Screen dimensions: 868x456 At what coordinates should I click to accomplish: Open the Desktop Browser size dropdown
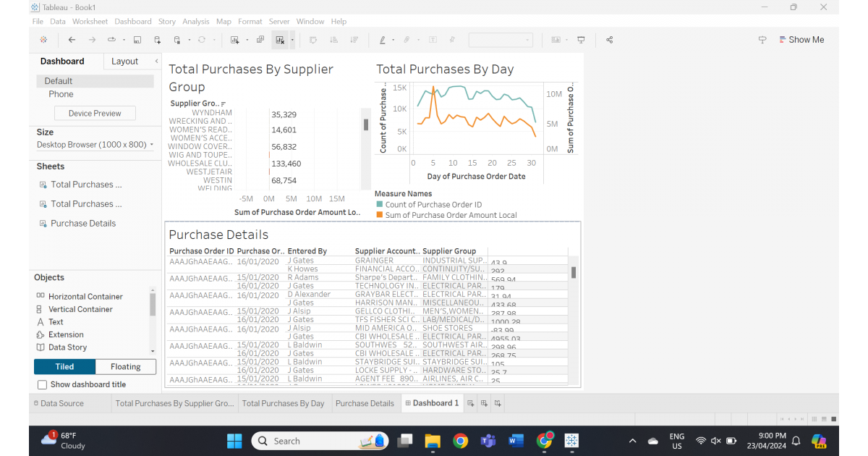[x=95, y=145]
